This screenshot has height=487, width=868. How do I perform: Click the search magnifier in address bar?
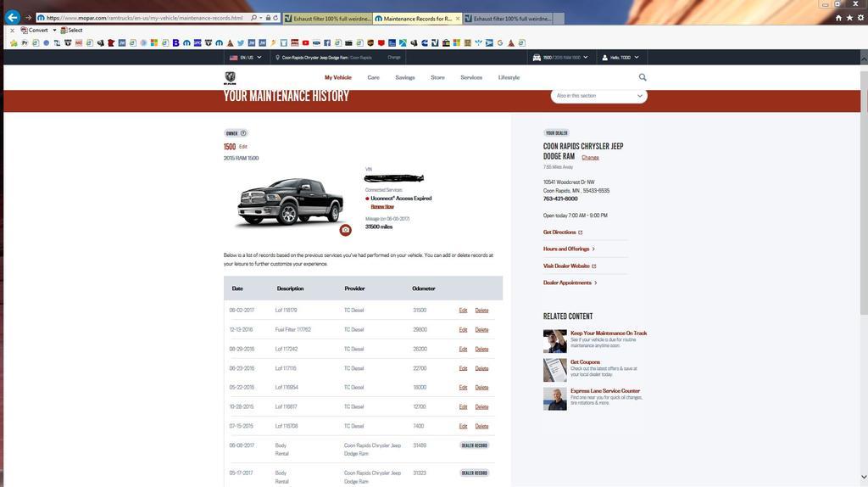click(253, 18)
